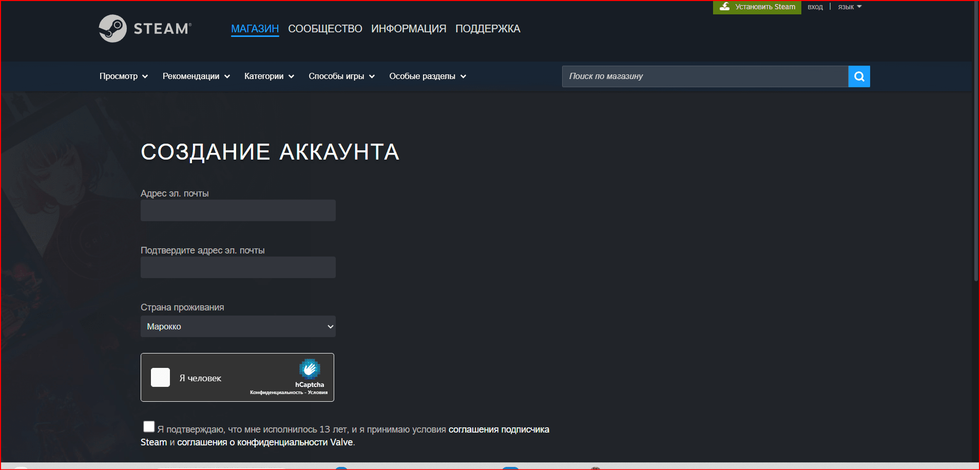Expand the Рекомендации dropdown
This screenshot has width=980, height=470.
(x=196, y=76)
